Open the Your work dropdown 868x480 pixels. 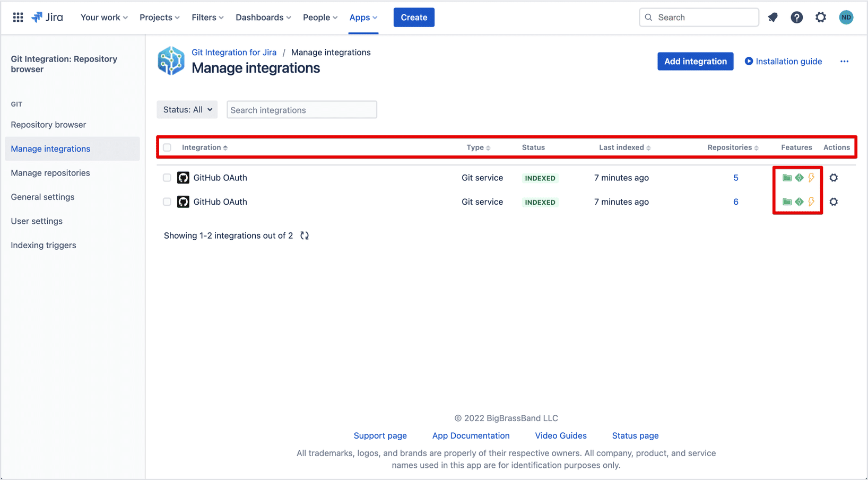103,17
